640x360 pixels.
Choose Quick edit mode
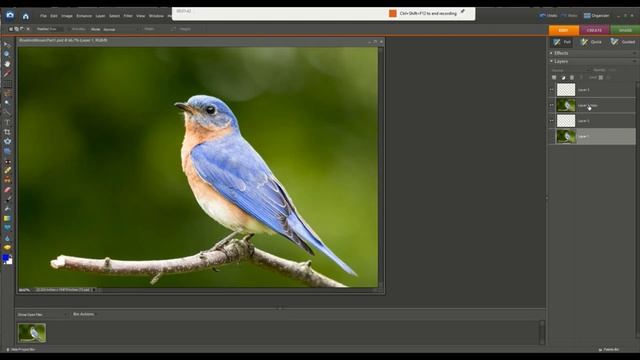(591, 42)
